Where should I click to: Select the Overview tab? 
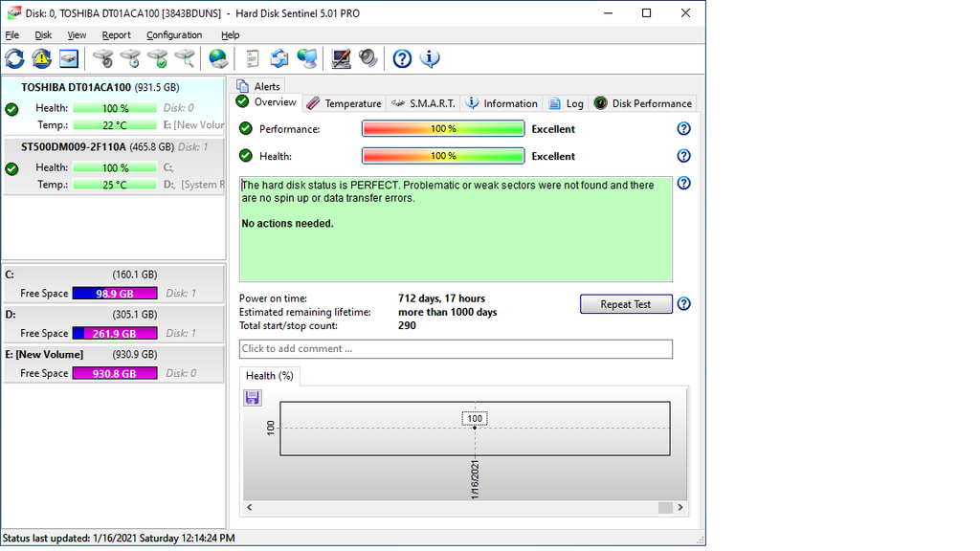[267, 102]
